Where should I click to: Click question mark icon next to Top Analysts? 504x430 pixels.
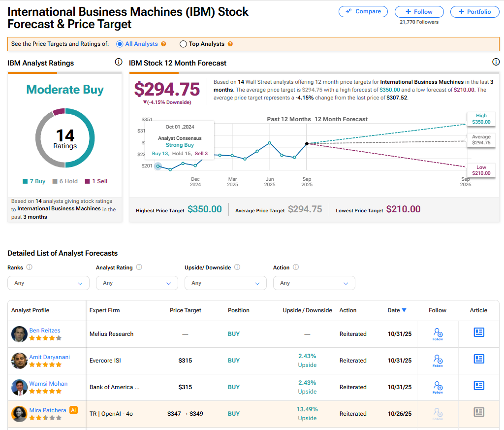click(x=230, y=44)
